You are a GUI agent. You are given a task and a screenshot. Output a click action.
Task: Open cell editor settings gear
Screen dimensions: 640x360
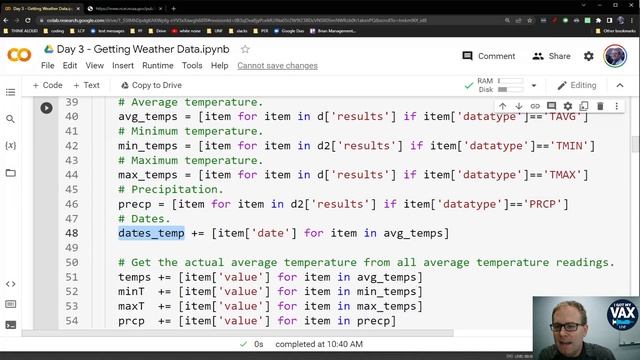click(568, 106)
